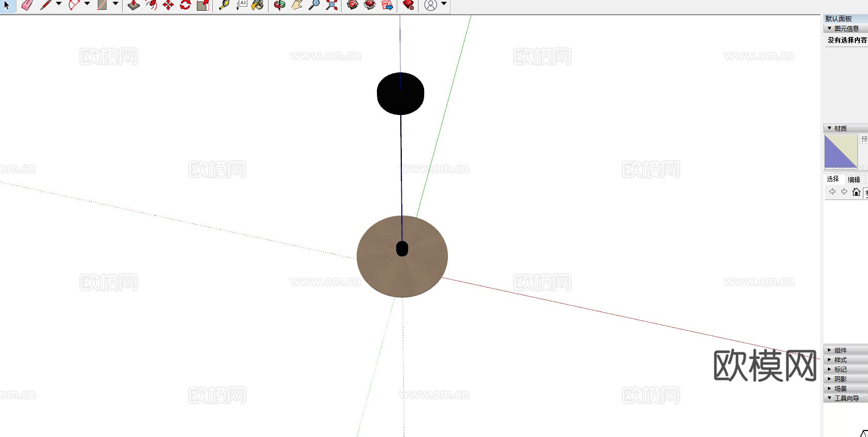Open the Extension Manager ruby icon
Screen dimensions: 868x437
(x=408, y=5)
